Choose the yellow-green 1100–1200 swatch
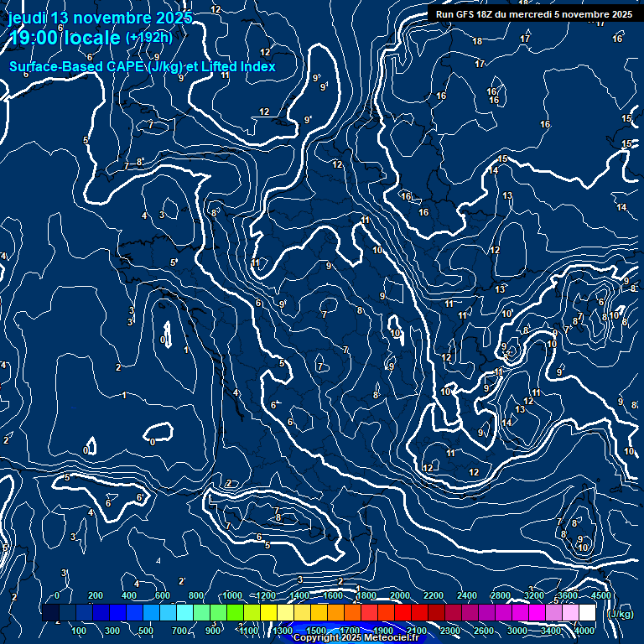This screenshot has height=644, width=644. [252, 612]
